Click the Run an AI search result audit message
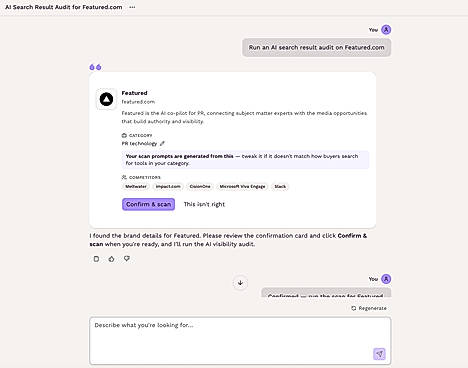The height and width of the screenshot is (368, 468). click(x=316, y=48)
